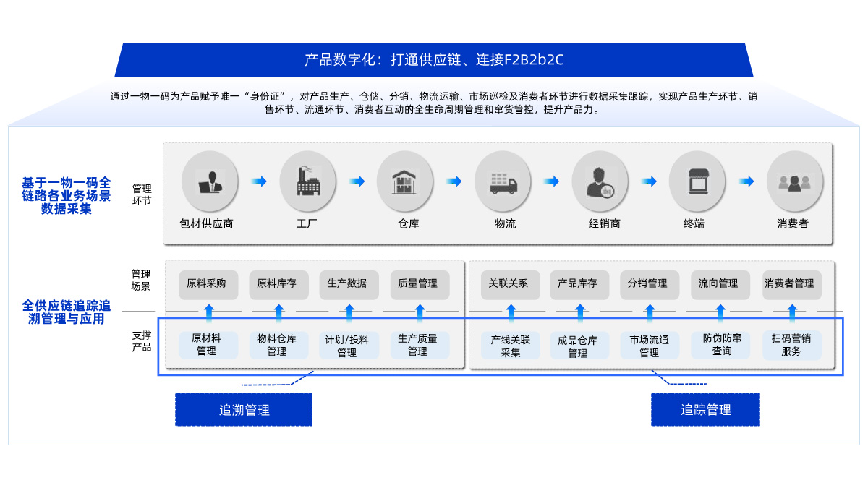Open the 追溯管理 button
The image size is (868, 488).
(x=244, y=410)
